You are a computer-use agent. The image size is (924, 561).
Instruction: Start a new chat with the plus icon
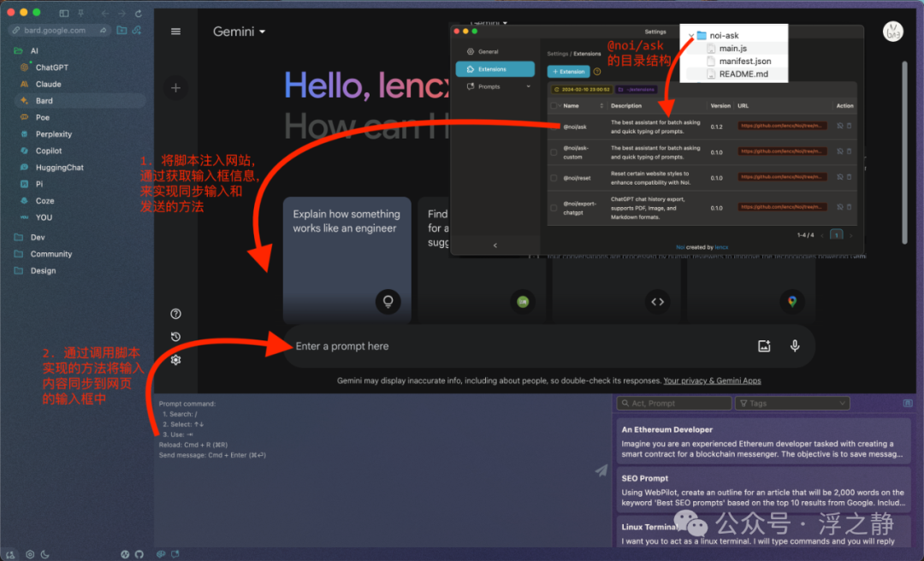(x=175, y=88)
